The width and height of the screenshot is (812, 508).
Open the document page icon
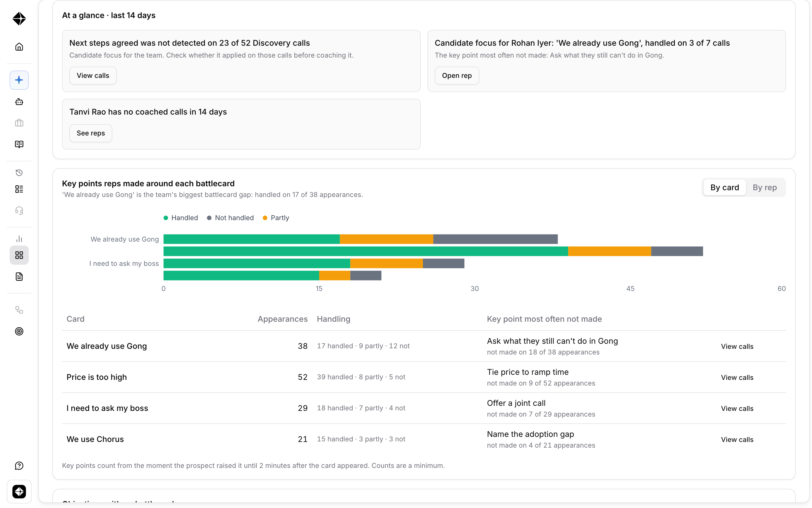tap(19, 277)
